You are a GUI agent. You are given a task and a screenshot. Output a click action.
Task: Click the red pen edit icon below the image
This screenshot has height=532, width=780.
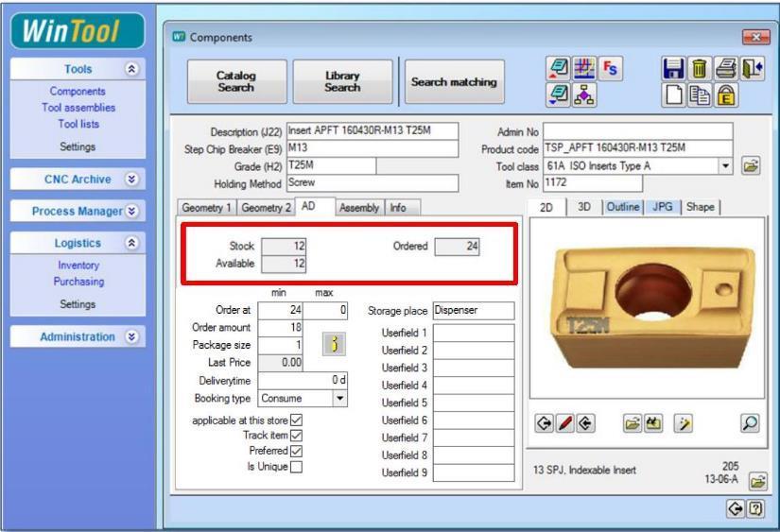click(x=565, y=423)
